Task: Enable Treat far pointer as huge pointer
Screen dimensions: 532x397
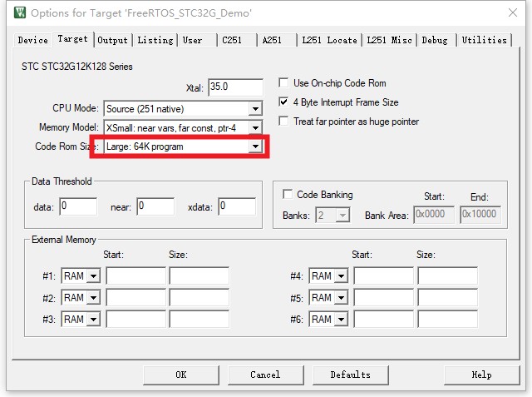Action: coord(283,121)
